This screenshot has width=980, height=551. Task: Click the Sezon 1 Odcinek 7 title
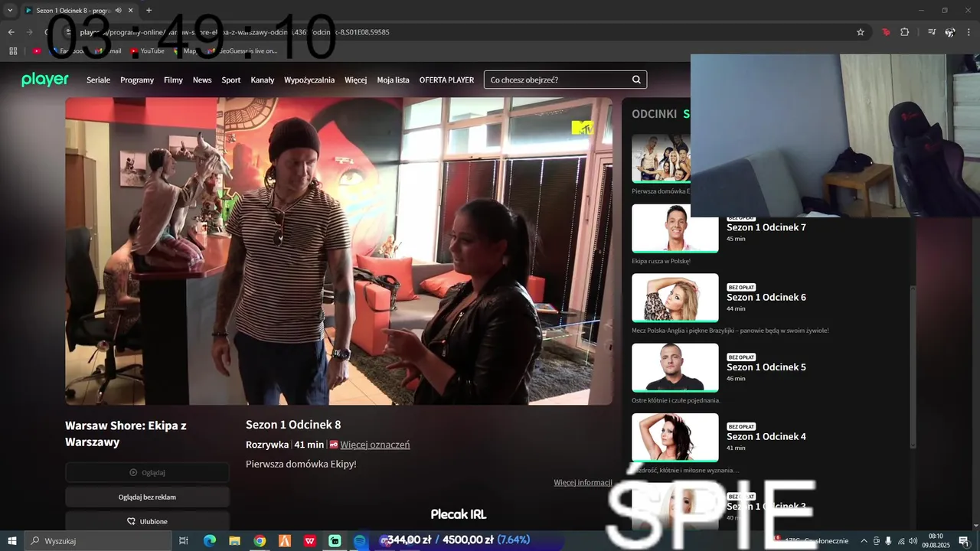pyautogui.click(x=766, y=227)
